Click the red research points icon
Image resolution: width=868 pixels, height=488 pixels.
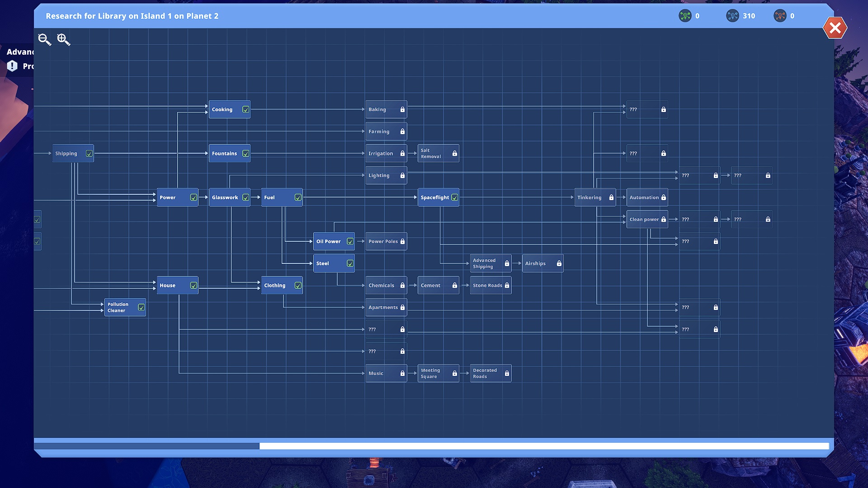(780, 16)
